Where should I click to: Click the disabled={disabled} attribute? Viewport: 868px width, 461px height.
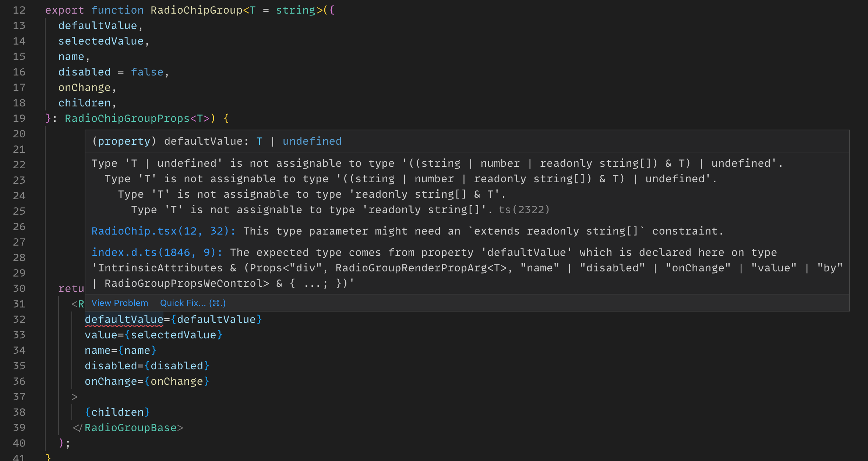tap(147, 366)
